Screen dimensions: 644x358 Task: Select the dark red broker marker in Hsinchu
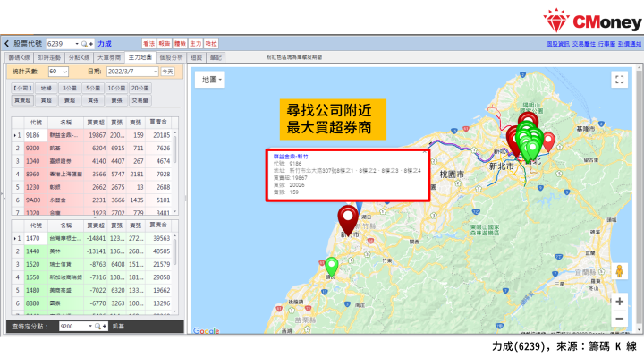pyautogui.click(x=348, y=220)
